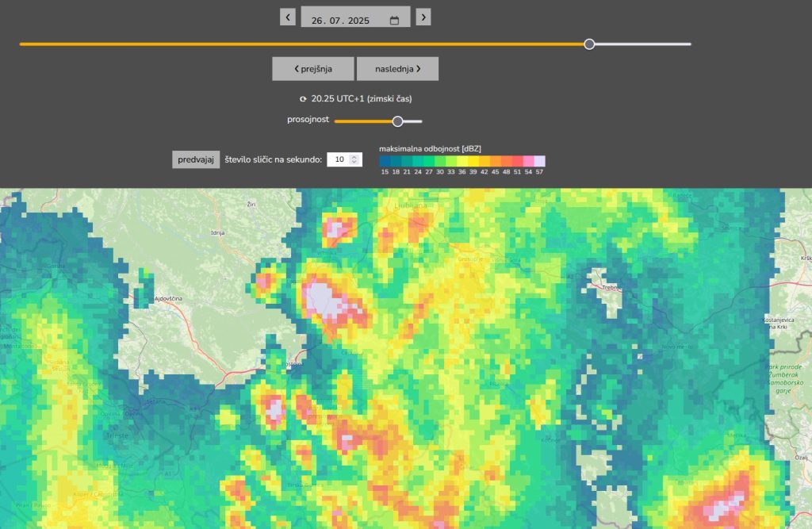Go to the next day arrow

(x=423, y=17)
